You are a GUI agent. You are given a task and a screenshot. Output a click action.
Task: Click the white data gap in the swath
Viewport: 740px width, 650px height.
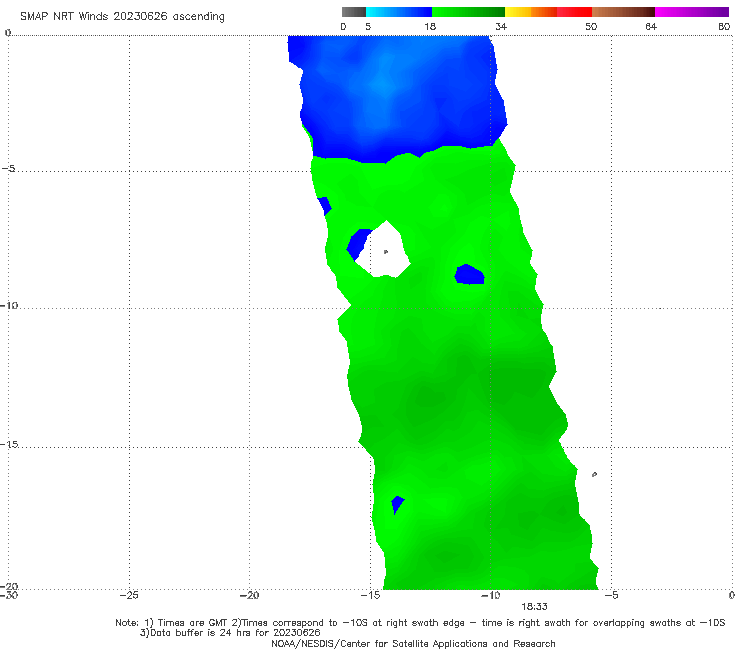tap(385, 253)
